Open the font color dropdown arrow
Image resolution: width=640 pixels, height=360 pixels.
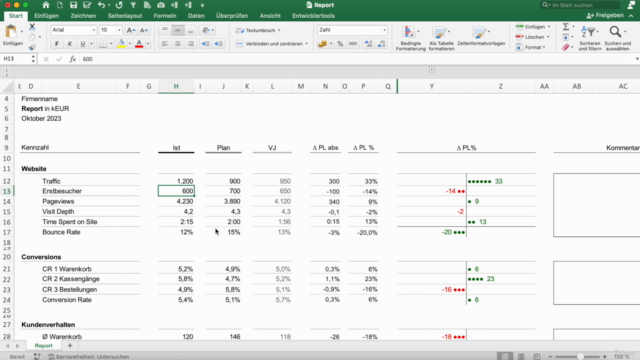[x=148, y=44]
